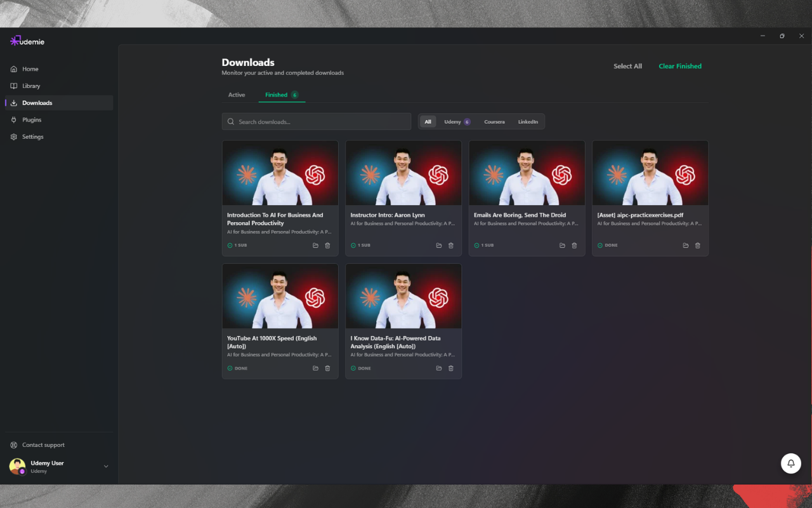Viewport: 812px width, 508px height.
Task: Focus the Search downloads field
Action: [317, 122]
